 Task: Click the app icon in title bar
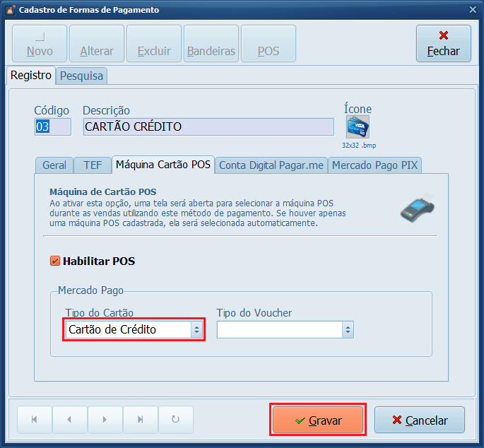(x=11, y=10)
